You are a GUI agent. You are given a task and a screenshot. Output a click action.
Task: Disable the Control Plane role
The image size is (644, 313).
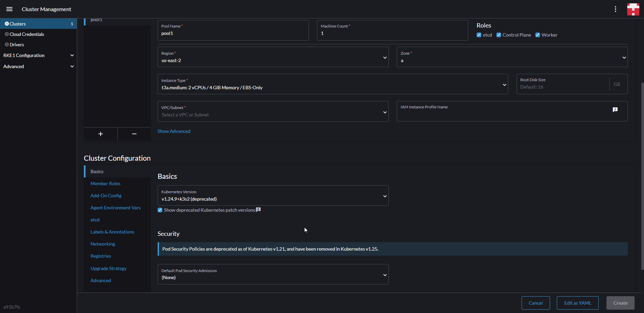click(x=499, y=35)
